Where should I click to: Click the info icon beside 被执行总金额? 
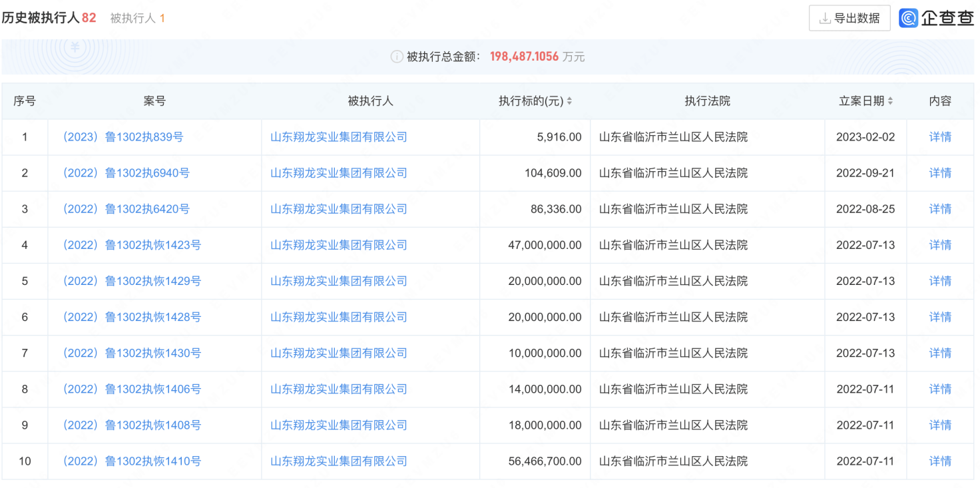[x=396, y=57]
